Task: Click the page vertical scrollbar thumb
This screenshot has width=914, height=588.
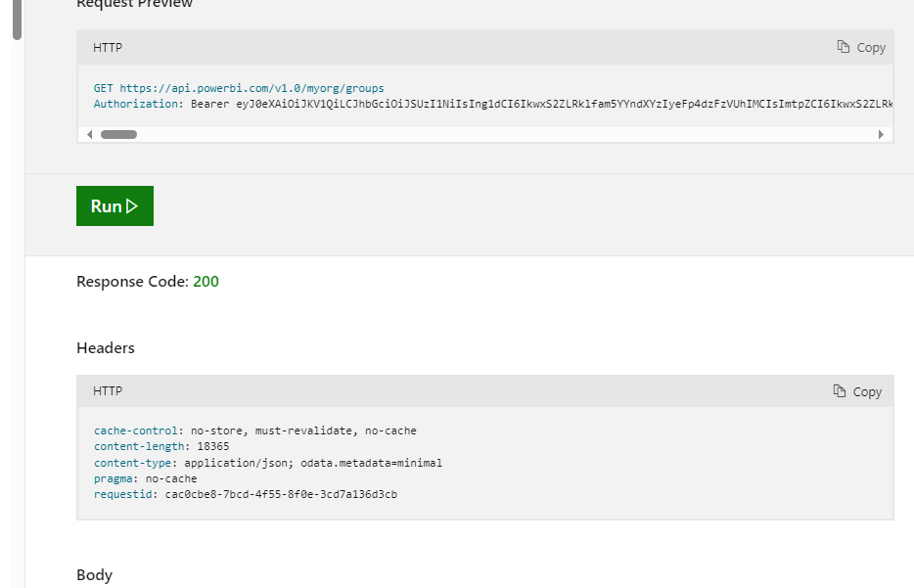Action: (17, 20)
